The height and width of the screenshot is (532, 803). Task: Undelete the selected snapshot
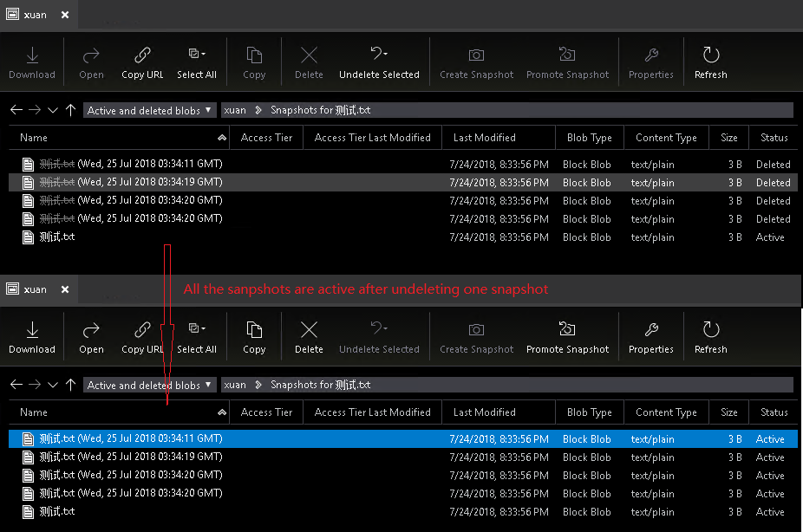pyautogui.click(x=379, y=61)
